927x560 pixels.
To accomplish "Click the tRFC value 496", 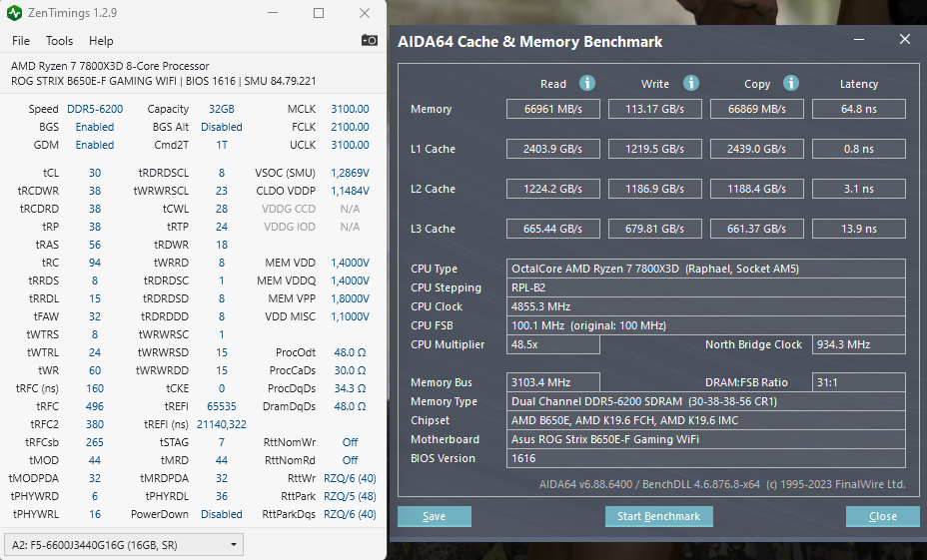I will click(x=95, y=406).
